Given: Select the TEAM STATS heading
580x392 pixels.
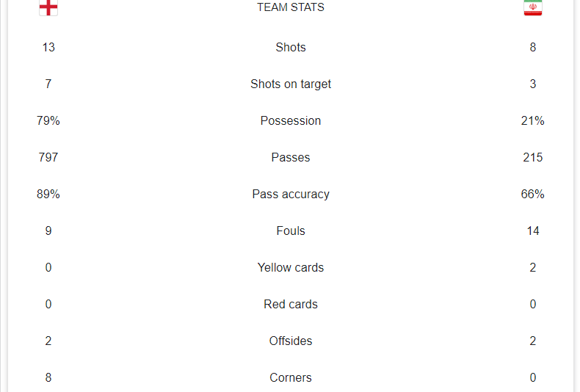Looking at the screenshot, I should [x=291, y=7].
